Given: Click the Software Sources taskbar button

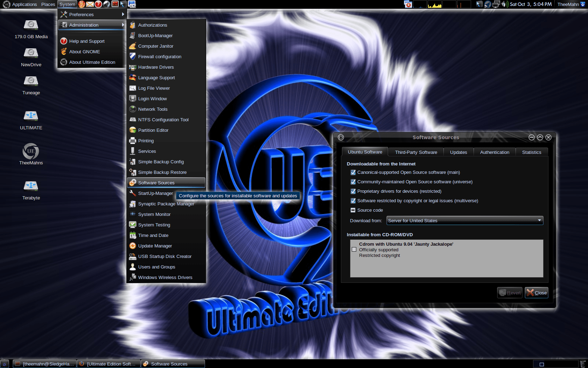Looking at the screenshot, I should (x=173, y=364).
